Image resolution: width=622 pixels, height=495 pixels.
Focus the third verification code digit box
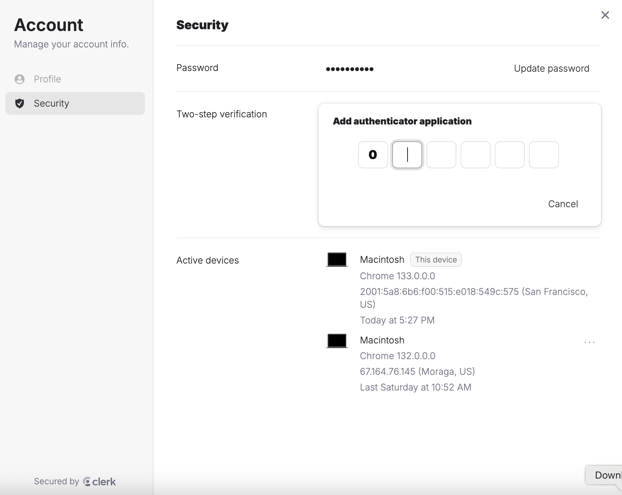pyautogui.click(x=441, y=155)
